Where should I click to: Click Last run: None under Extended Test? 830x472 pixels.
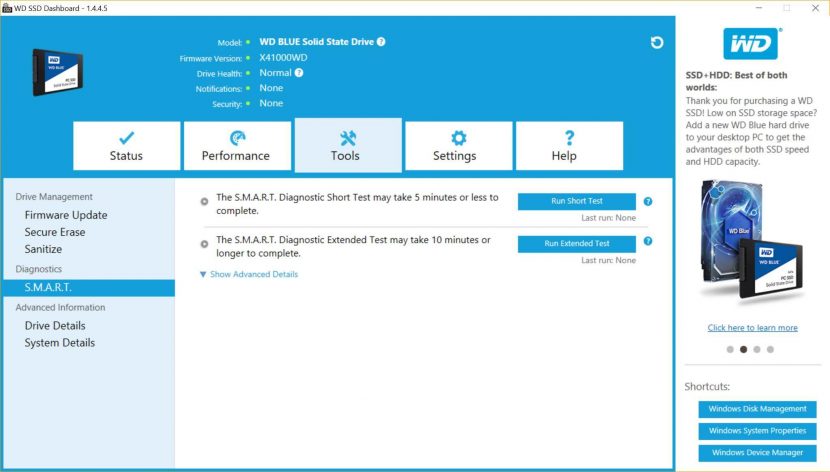(x=608, y=260)
